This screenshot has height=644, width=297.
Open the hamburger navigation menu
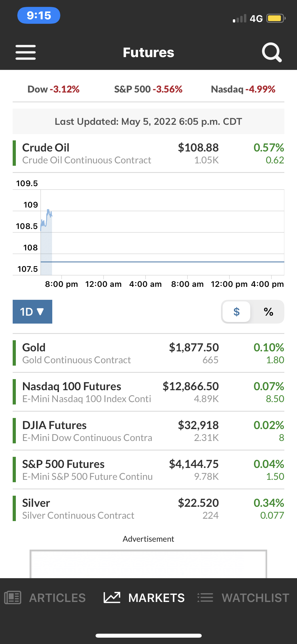pyautogui.click(x=26, y=52)
